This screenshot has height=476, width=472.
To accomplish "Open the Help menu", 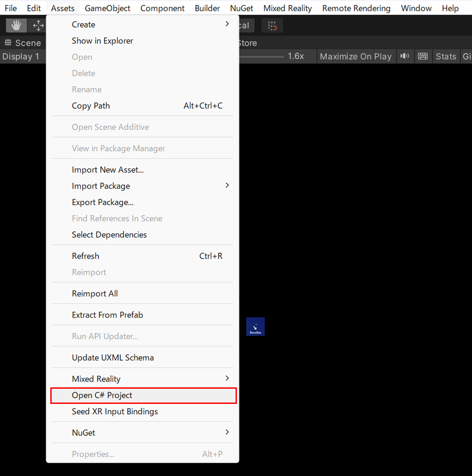I will [450, 8].
